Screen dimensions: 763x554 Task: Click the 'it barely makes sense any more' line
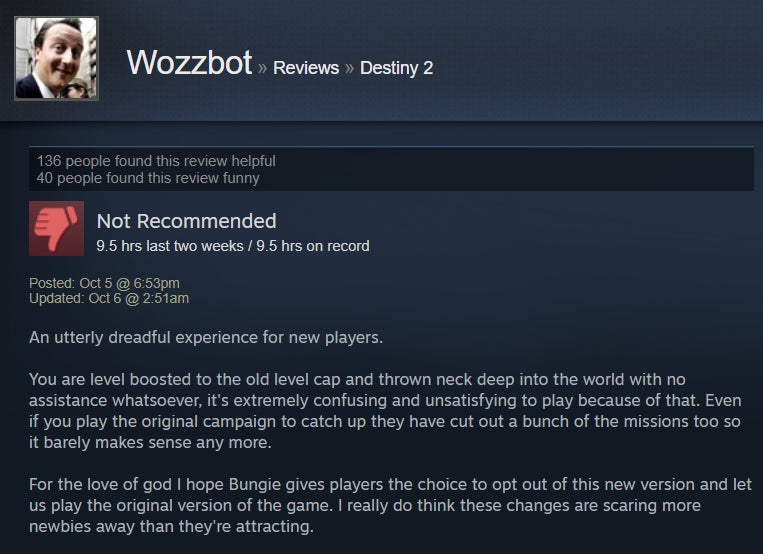pyautogui.click(x=150, y=443)
